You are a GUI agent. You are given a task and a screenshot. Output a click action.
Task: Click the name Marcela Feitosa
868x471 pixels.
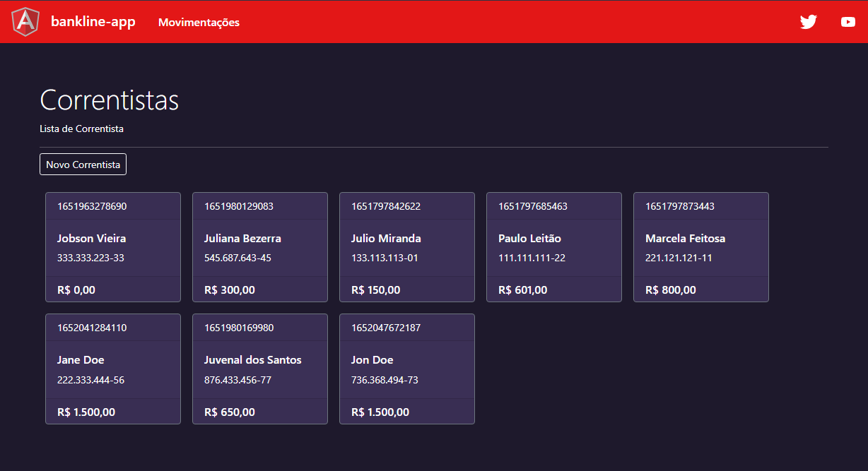[685, 238]
